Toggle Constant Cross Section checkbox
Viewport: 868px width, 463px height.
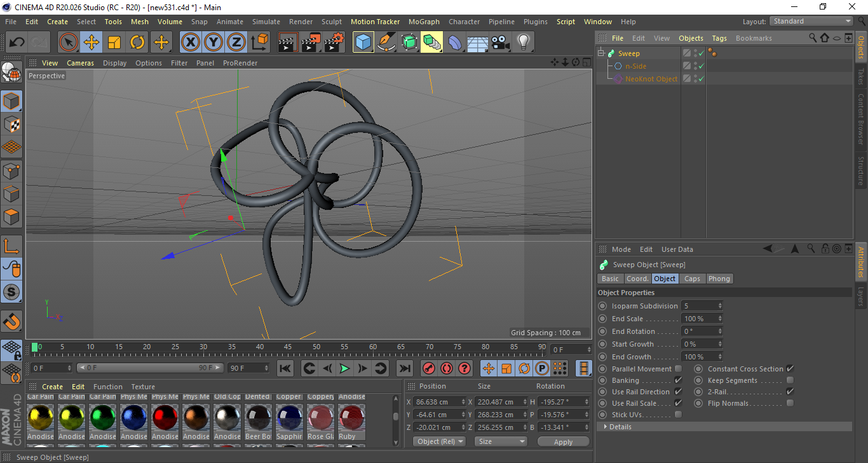[790, 369]
